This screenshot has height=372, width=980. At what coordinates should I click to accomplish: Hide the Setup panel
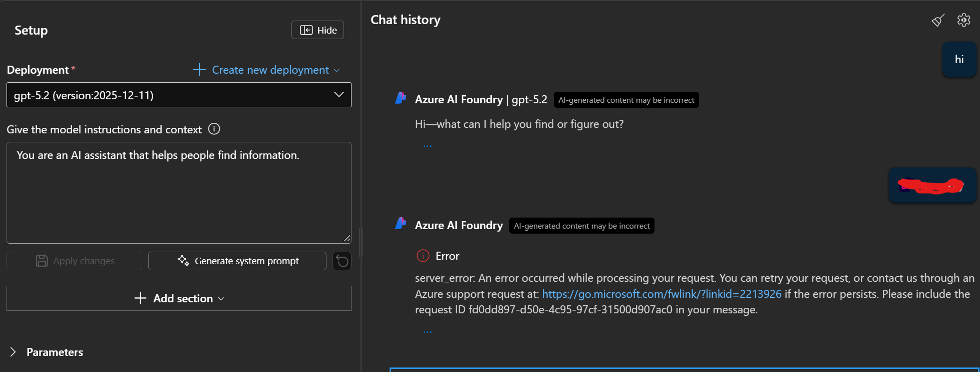[x=317, y=30]
